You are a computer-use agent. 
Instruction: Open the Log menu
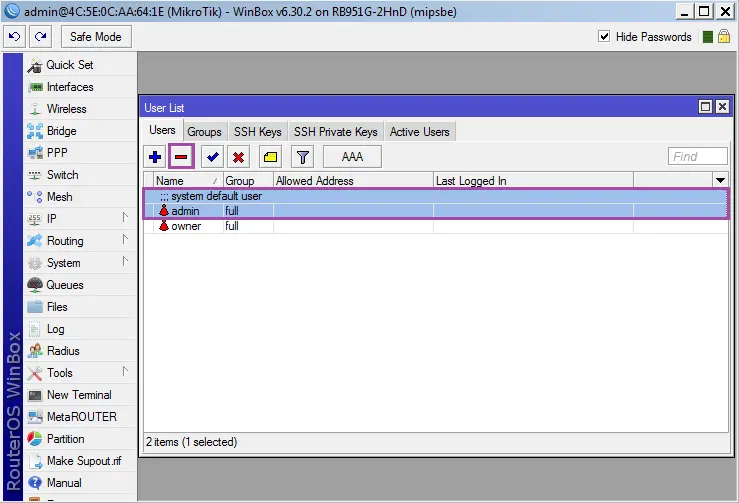[x=80, y=329]
